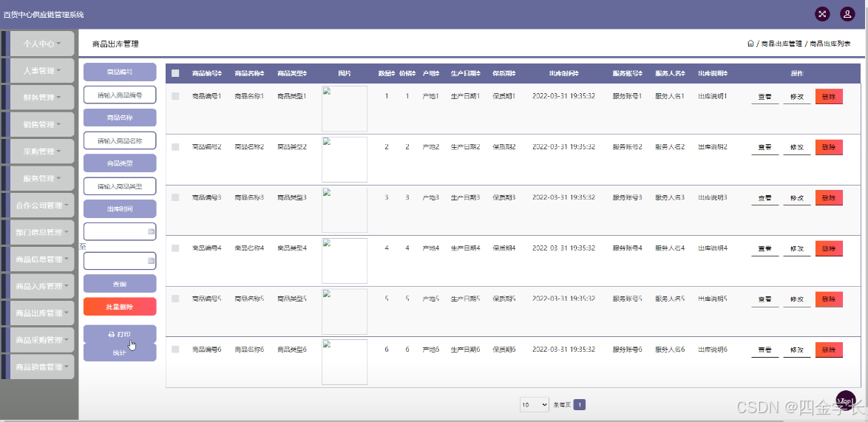Open the 商品销售管理 sidebar menu

[x=42, y=367]
